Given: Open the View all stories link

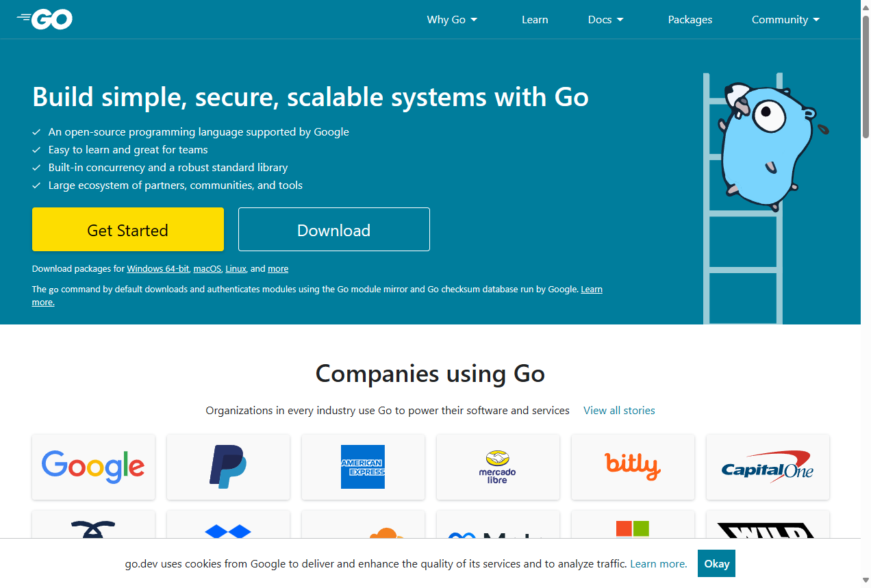Looking at the screenshot, I should click(619, 411).
